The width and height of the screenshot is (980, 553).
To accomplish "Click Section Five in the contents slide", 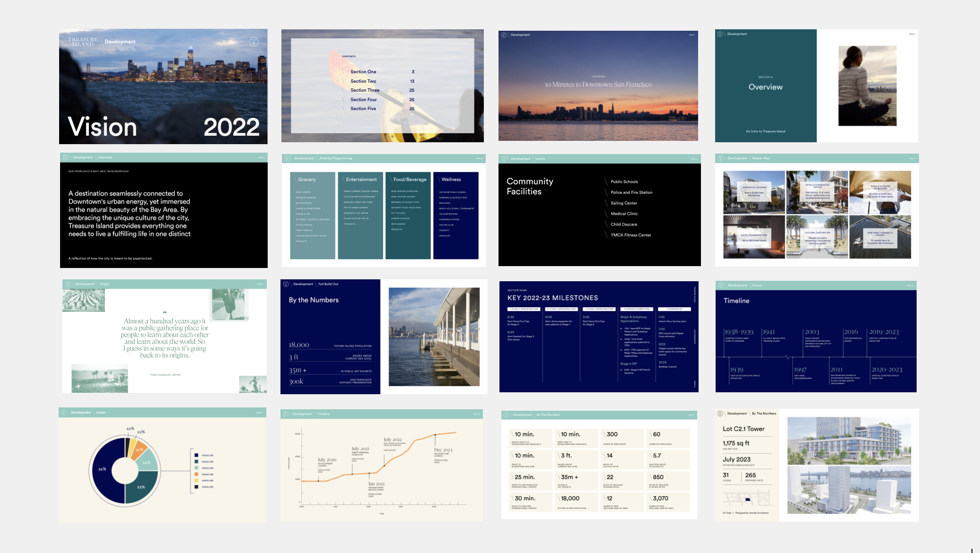I will 363,109.
